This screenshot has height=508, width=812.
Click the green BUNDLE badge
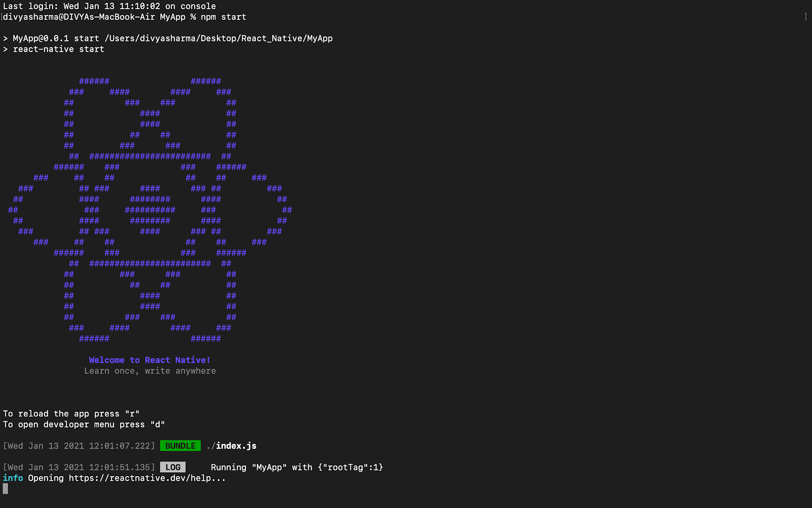click(180, 446)
